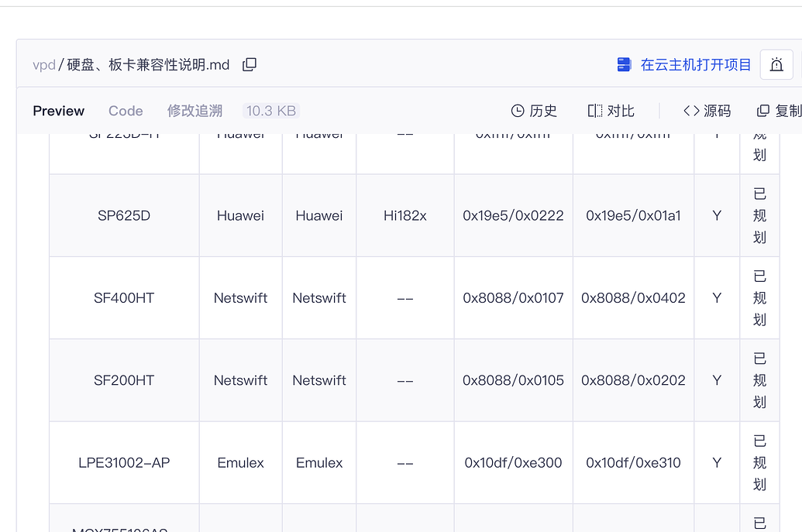The image size is (802, 532).
Task: Click the copy icon next to 复制
Action: 762,110
